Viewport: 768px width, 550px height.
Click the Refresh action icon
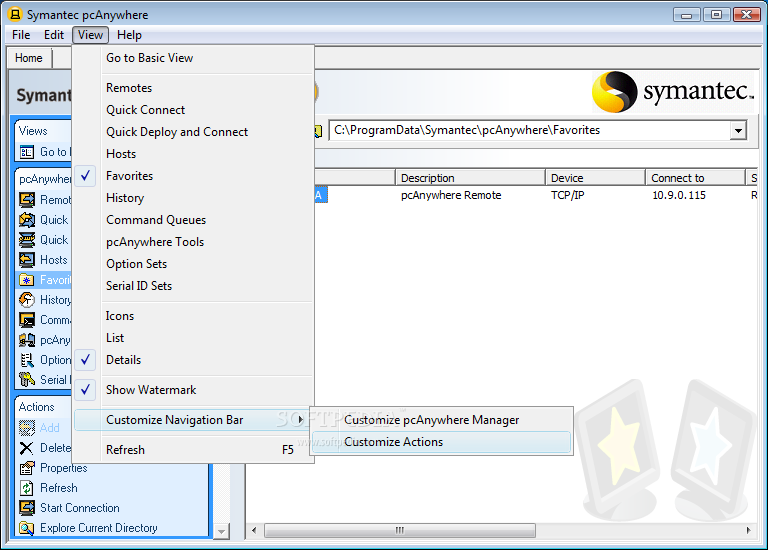pyautogui.click(x=26, y=488)
